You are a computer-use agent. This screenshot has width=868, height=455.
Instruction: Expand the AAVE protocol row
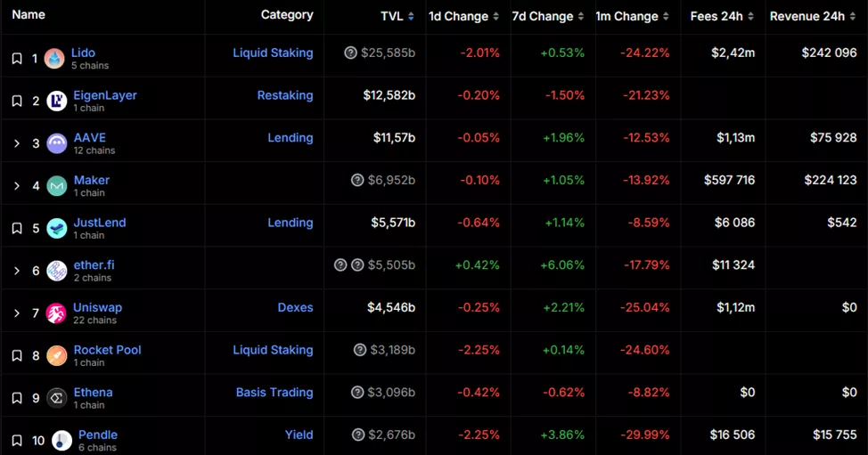[x=17, y=143]
